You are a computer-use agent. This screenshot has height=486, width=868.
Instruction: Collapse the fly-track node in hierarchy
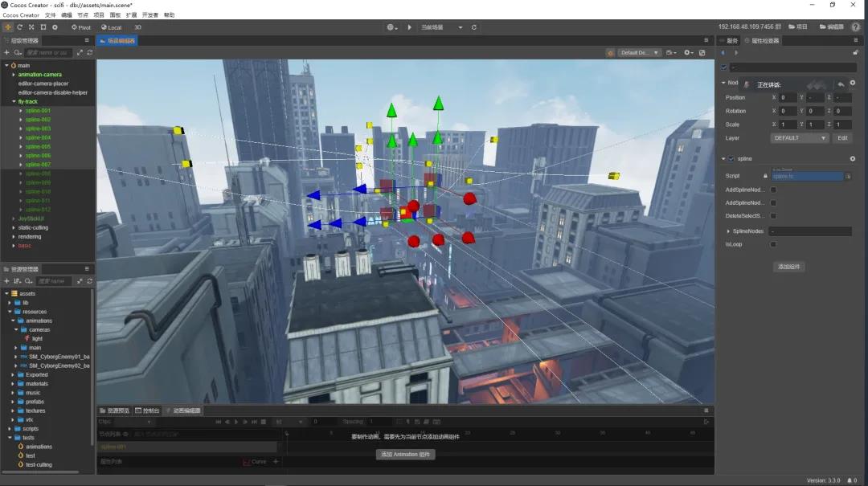14,102
